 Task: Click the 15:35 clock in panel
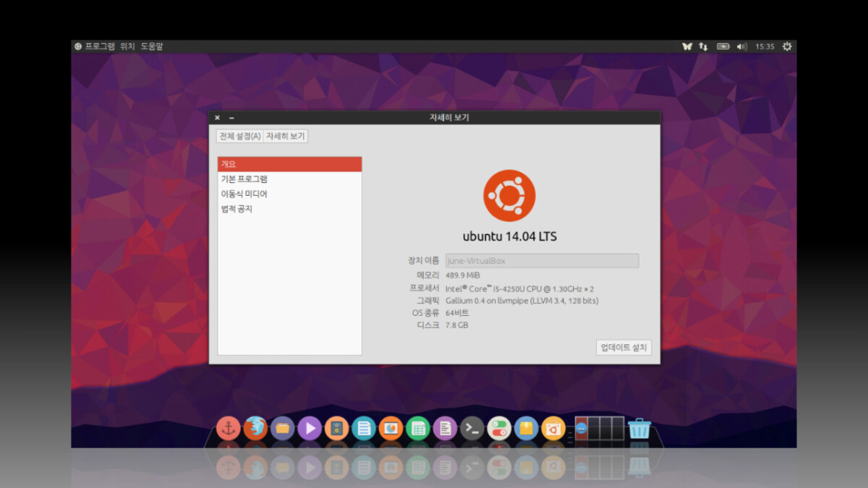point(765,46)
